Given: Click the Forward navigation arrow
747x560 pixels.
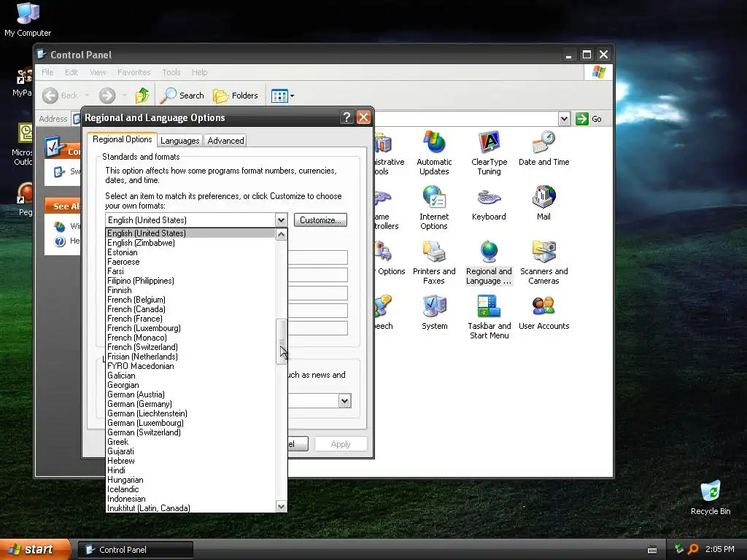Looking at the screenshot, I should (x=107, y=96).
